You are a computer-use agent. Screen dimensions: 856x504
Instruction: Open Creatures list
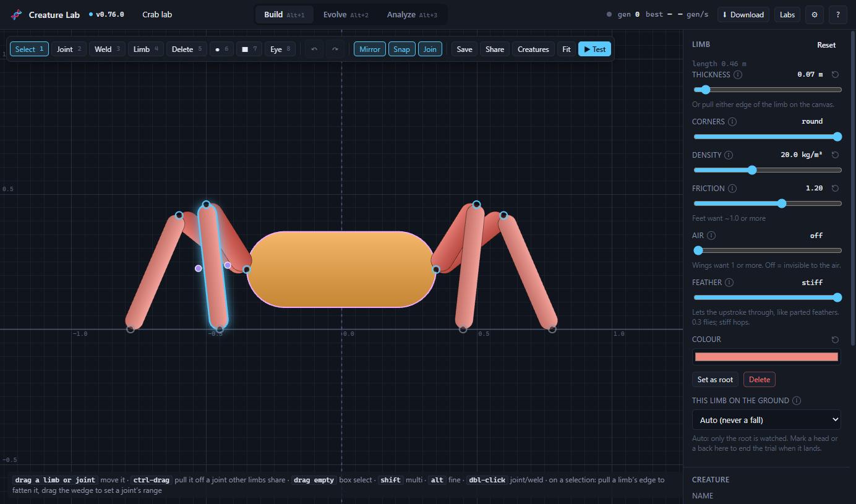pos(533,49)
